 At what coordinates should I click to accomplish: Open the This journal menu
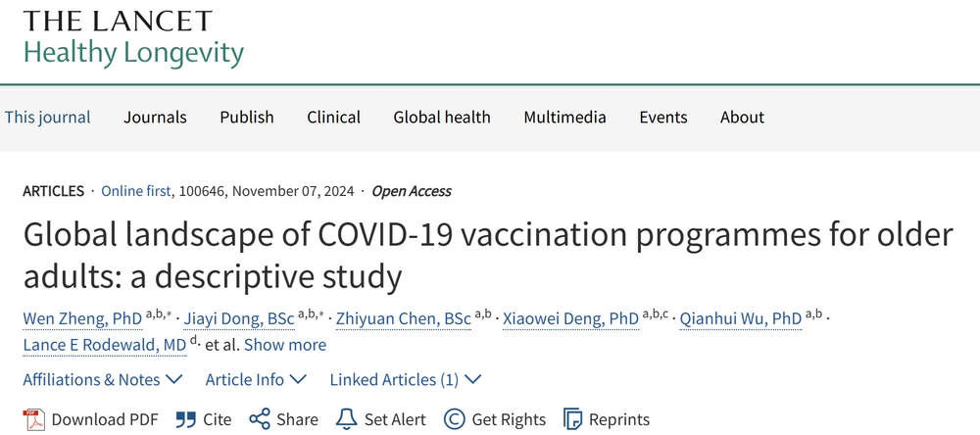coord(47,118)
